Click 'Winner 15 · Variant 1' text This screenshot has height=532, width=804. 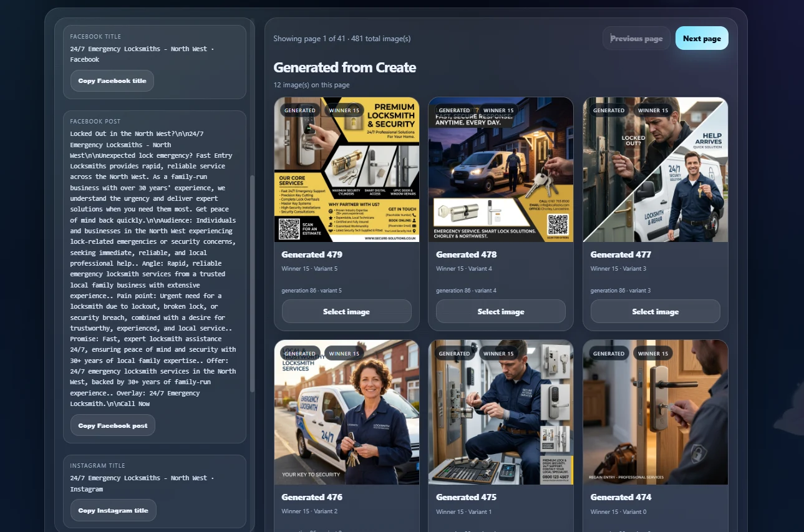pos(464,511)
